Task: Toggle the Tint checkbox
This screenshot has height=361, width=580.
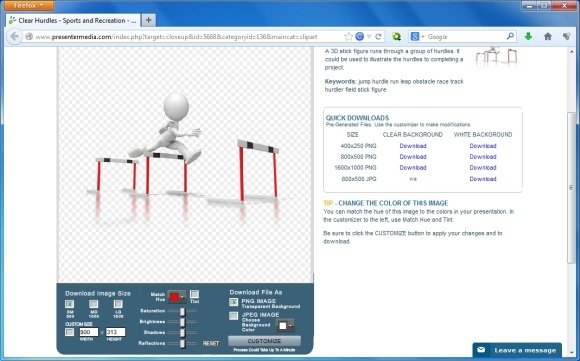Action: coord(194,294)
